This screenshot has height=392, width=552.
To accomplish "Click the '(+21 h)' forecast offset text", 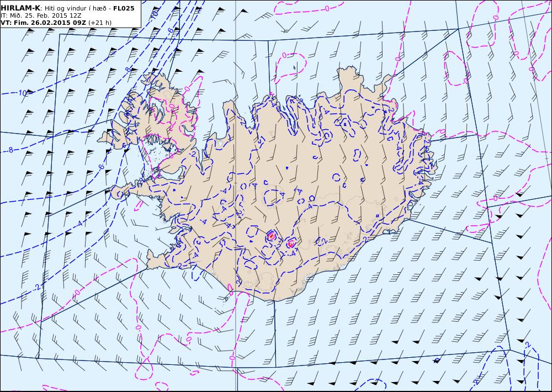I will 99,23.
